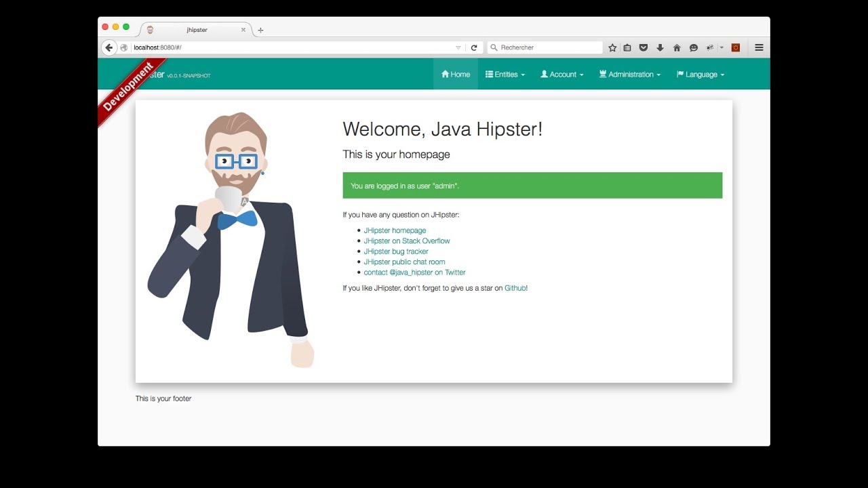Open JHipster public chat room link
Viewport: 868px width, 488px height.
pyautogui.click(x=404, y=262)
